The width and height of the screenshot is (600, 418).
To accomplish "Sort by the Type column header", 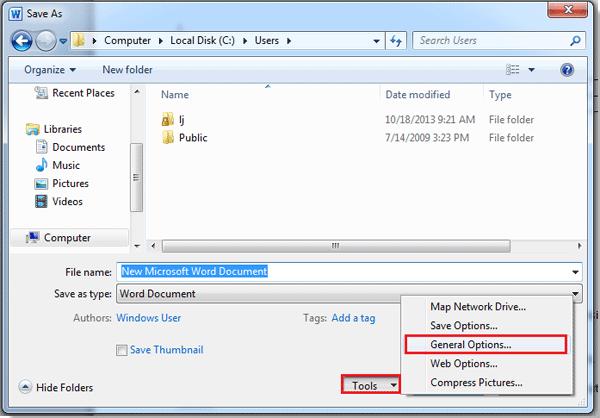I will coord(500,95).
